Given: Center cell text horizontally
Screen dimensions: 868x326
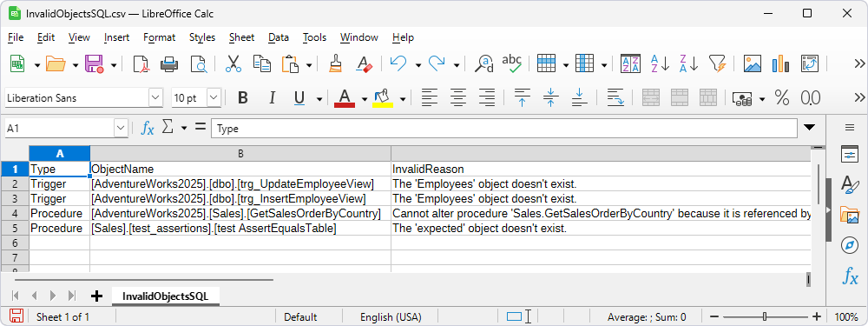Looking at the screenshot, I should [x=457, y=98].
